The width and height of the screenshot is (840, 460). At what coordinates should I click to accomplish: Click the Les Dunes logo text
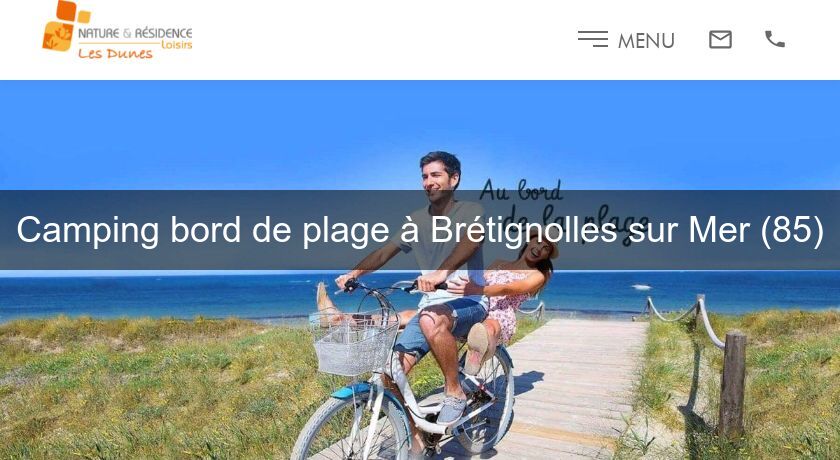coord(115,54)
